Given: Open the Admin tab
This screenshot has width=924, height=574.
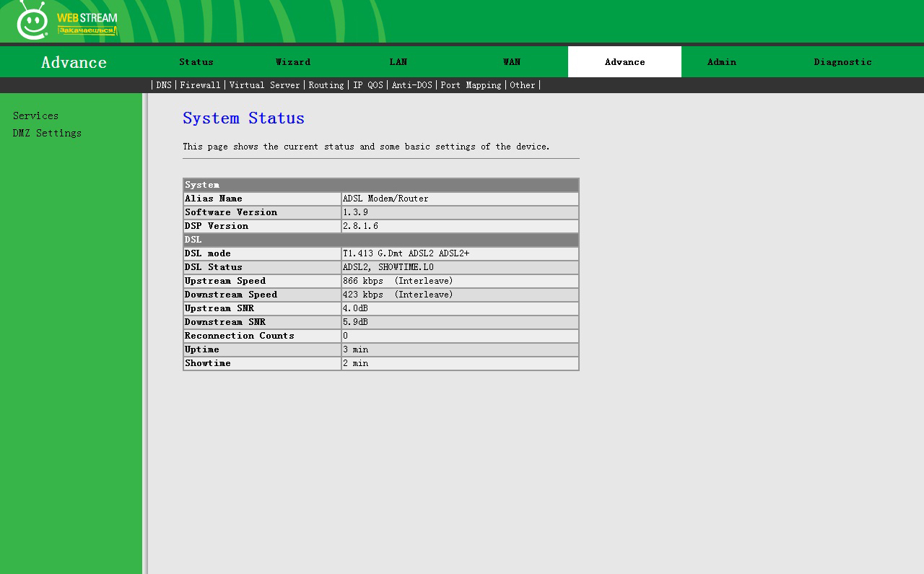Looking at the screenshot, I should (722, 62).
